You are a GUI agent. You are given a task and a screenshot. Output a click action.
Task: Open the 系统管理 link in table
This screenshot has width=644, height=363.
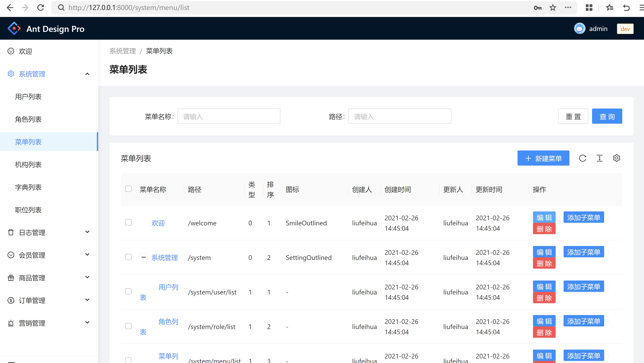(164, 257)
